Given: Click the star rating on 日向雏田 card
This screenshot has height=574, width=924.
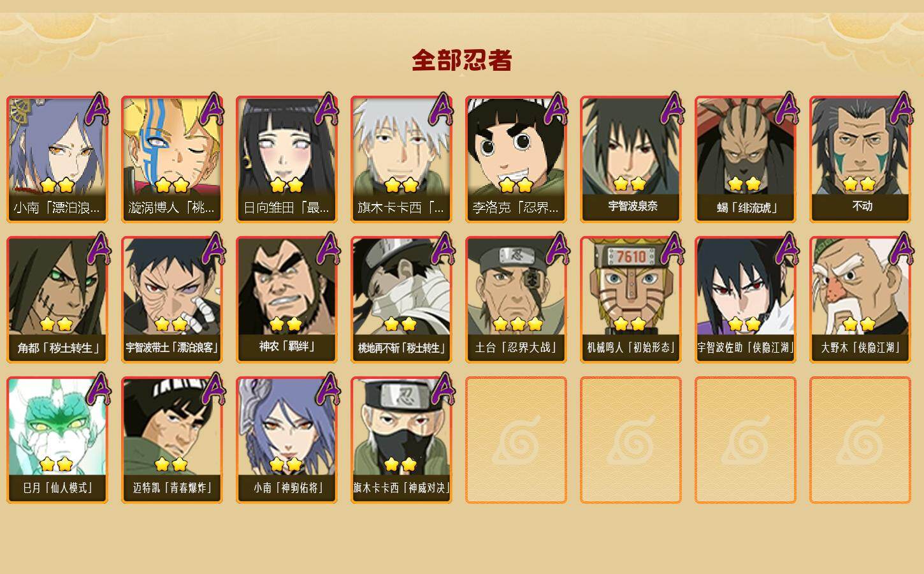Looking at the screenshot, I should (287, 186).
